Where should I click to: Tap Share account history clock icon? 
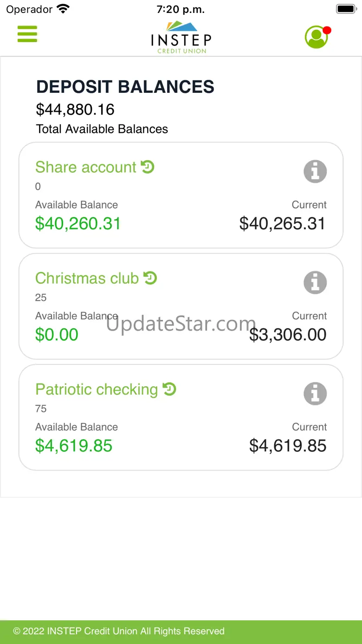[148, 166]
